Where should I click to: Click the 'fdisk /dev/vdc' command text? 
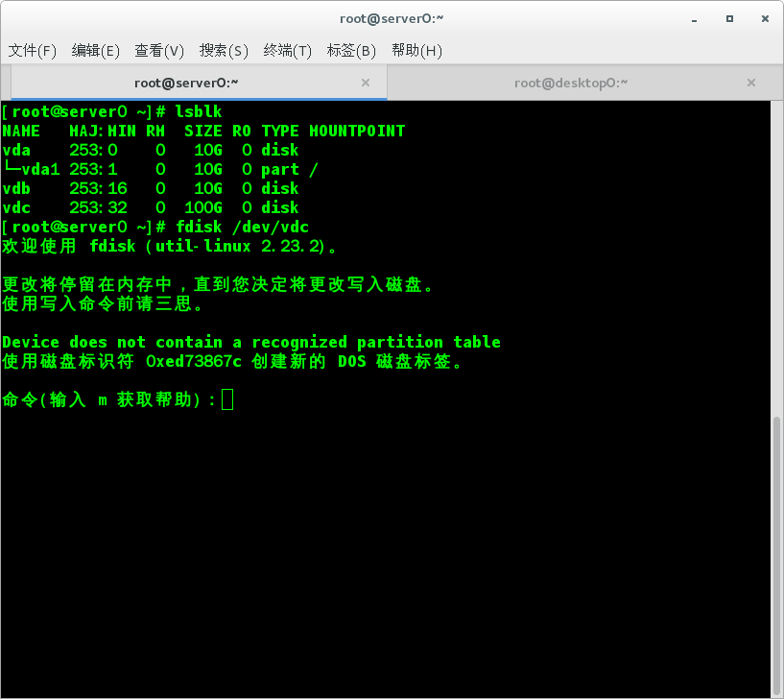tap(242, 228)
